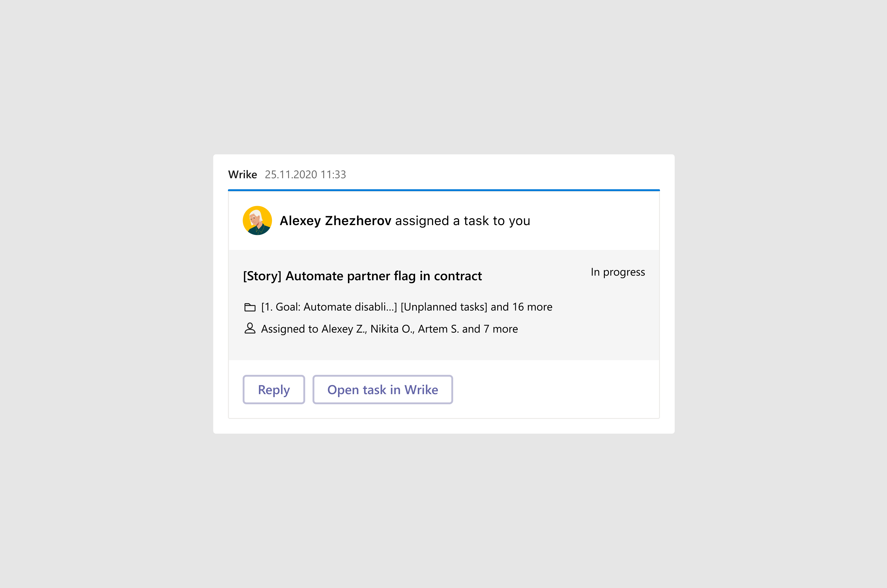Click Alexey Zhezherov name in header
Screen dimensions: 887x588
click(336, 221)
